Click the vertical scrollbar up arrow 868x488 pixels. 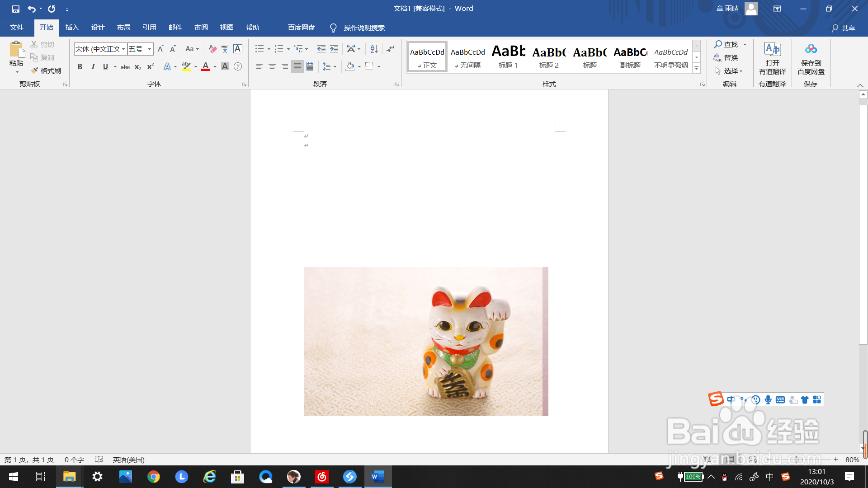863,94
